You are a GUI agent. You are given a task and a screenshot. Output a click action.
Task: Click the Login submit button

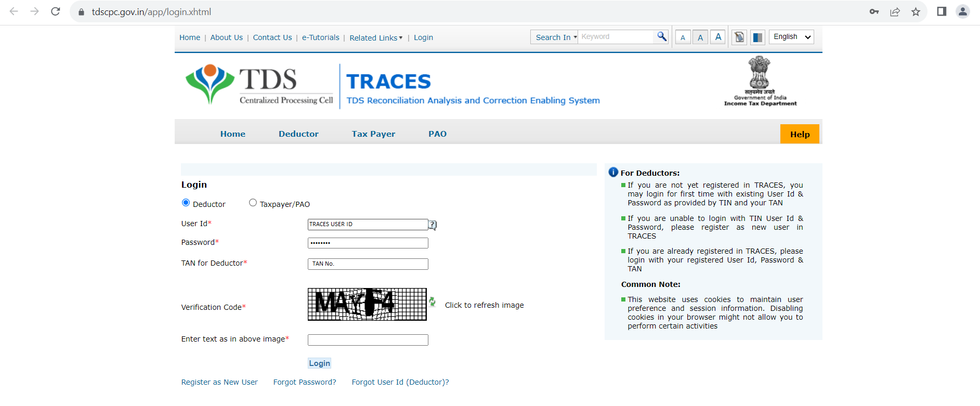[x=319, y=363]
